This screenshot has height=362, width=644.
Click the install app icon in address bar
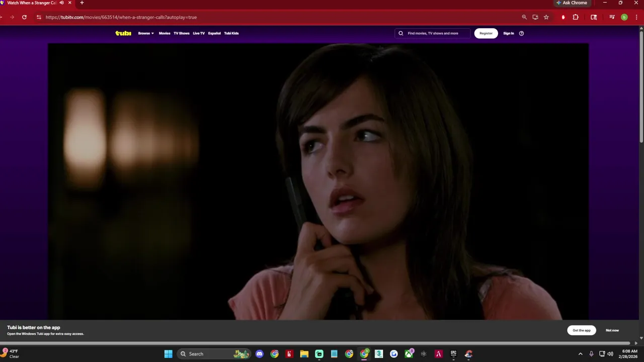(x=535, y=17)
